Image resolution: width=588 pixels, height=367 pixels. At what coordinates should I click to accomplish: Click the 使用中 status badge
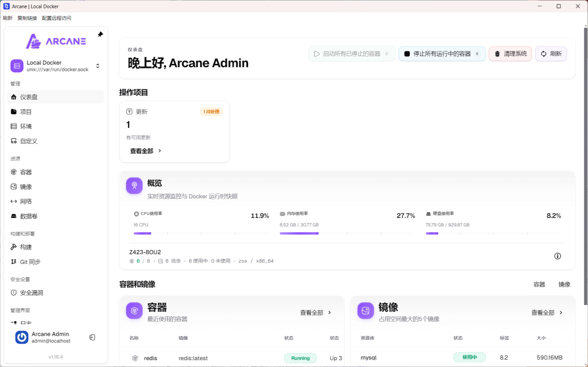(469, 357)
